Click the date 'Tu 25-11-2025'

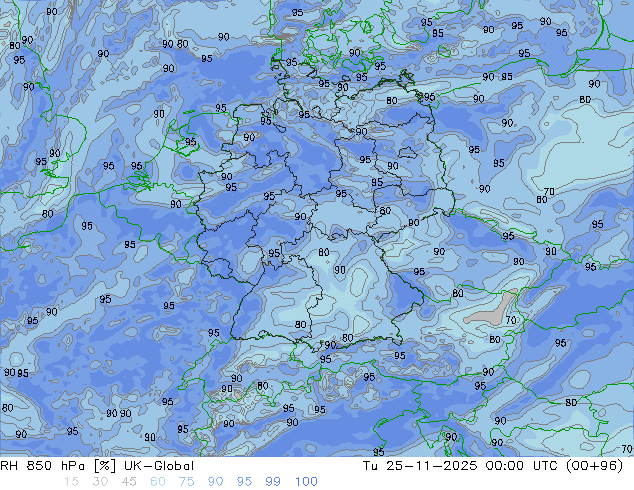420,466
